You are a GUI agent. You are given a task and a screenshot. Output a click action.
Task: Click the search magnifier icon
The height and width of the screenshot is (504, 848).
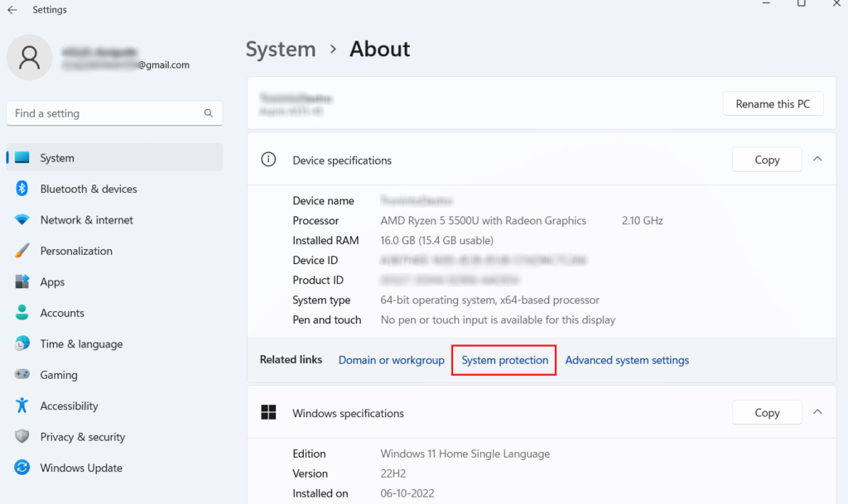tap(209, 113)
